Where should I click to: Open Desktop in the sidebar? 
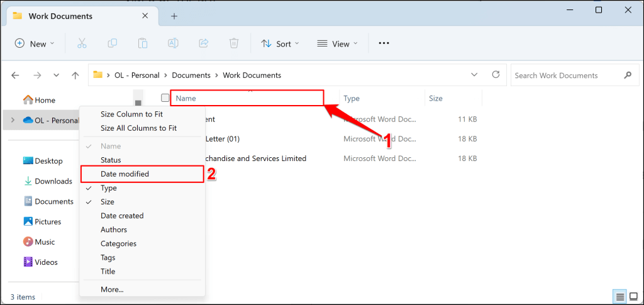pyautogui.click(x=43, y=161)
